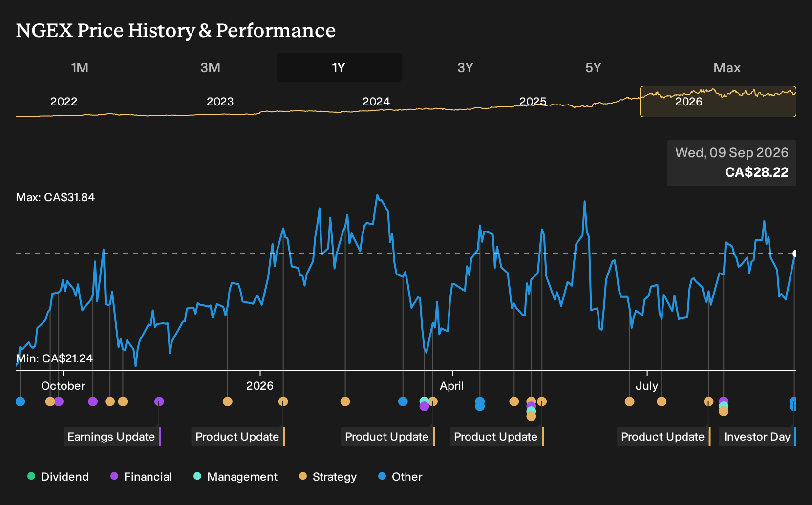
Task: Click white current-price dot at chart end
Action: pyautogui.click(x=795, y=253)
